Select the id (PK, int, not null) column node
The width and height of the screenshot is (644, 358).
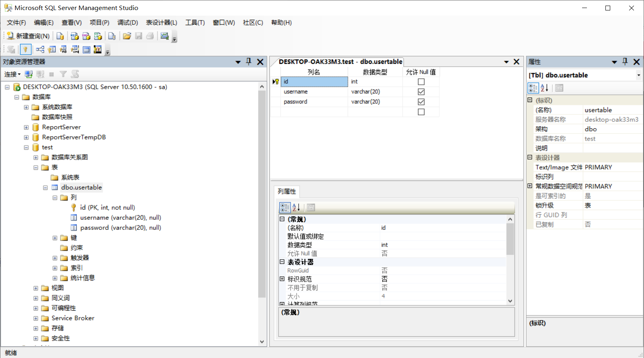[107, 208]
